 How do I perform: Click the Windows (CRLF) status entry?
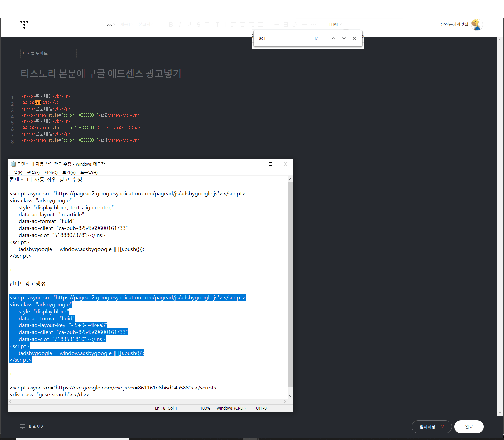(231, 408)
